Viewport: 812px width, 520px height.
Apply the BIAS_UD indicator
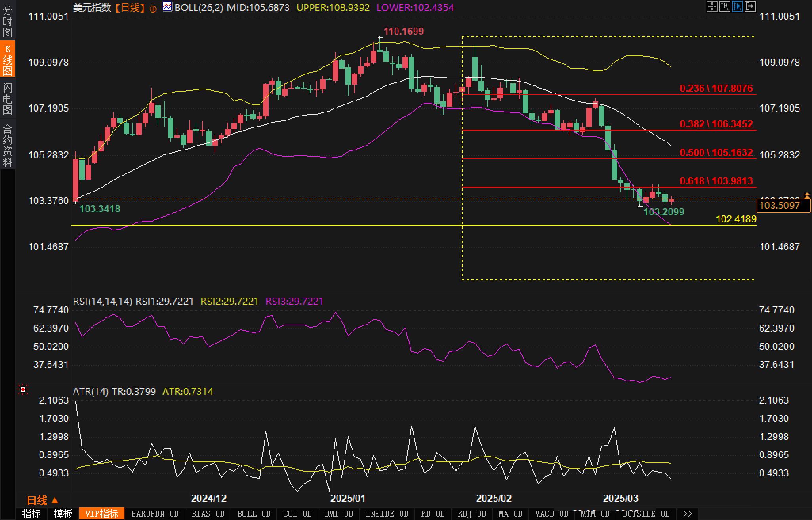click(208, 514)
